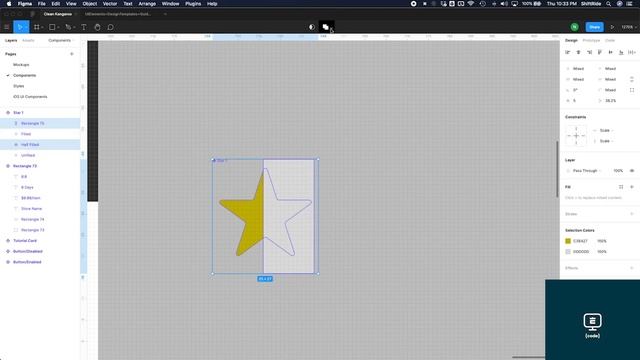Align selection right
Viewport: 640px width, 360px height.
589,52
